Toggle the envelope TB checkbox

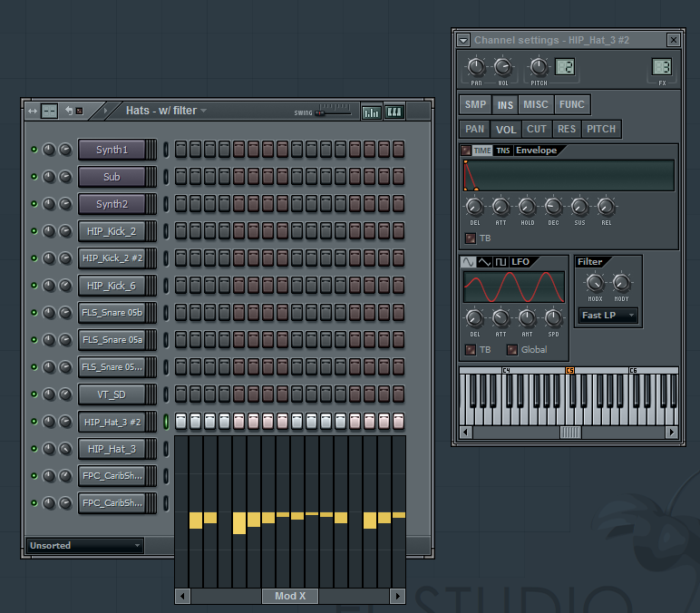click(470, 238)
